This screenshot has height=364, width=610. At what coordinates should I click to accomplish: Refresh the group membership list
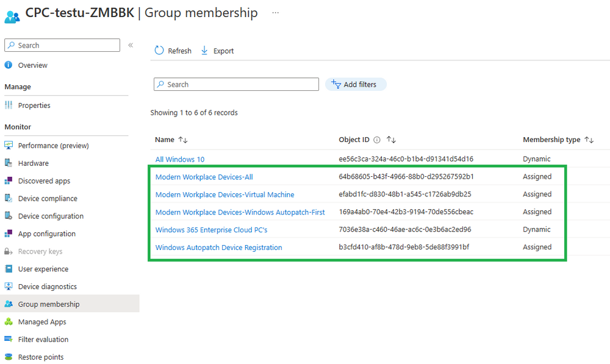[179, 51]
